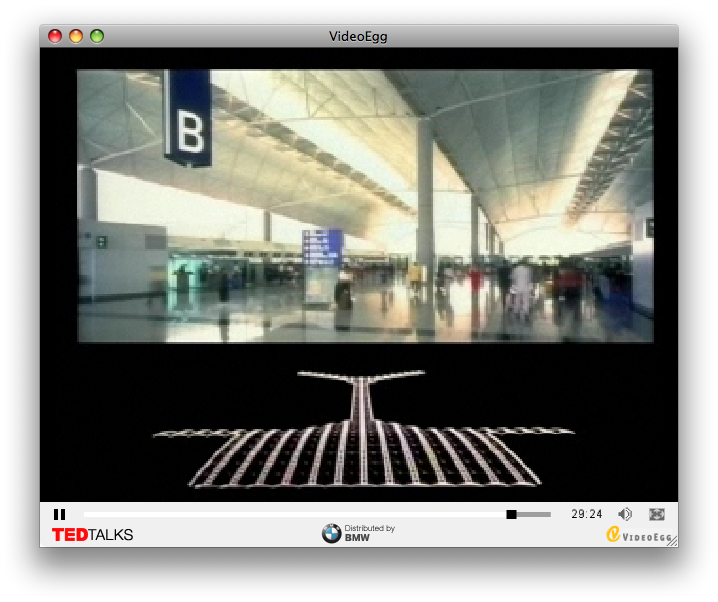Image resolution: width=718 pixels, height=602 pixels.
Task: Minimize the VideoEgg window with yellow button
Action: click(x=76, y=37)
